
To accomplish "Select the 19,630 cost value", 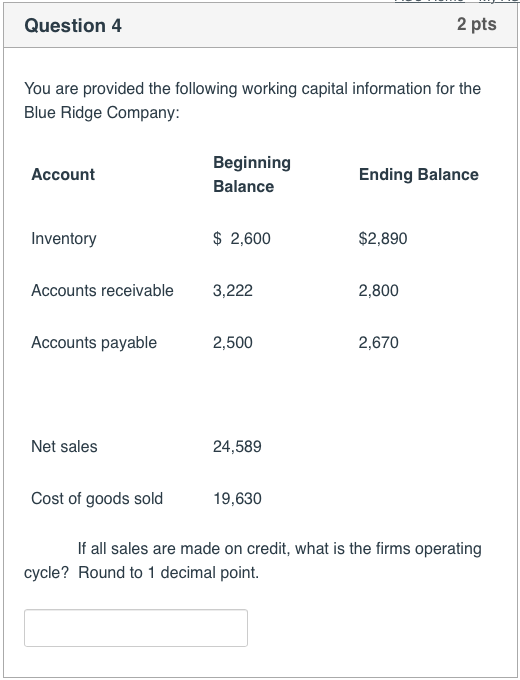I will 237,499.
